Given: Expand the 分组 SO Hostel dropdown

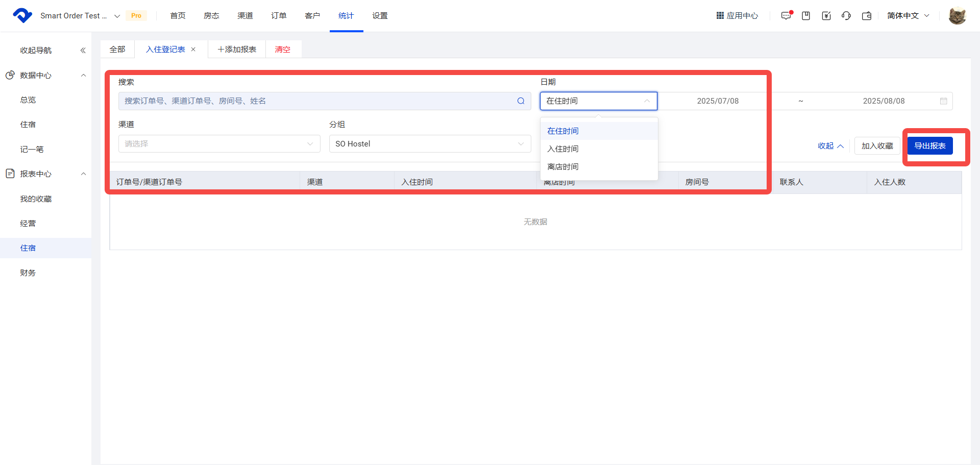Looking at the screenshot, I should tap(429, 144).
